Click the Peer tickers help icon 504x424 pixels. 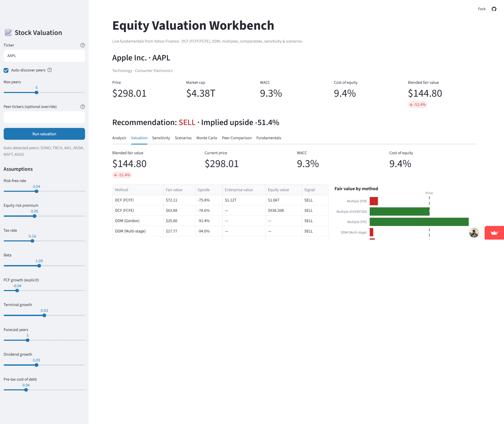pos(83,107)
